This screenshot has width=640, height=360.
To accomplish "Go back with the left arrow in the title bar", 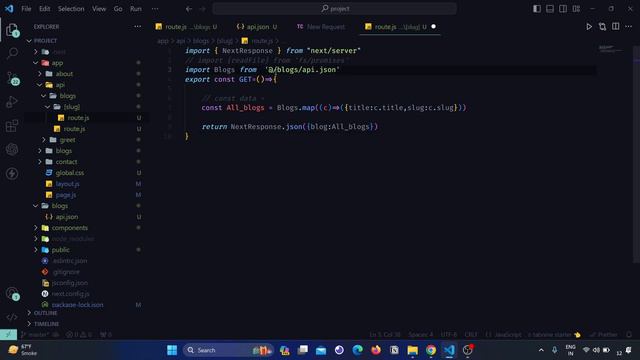I will (x=189, y=9).
